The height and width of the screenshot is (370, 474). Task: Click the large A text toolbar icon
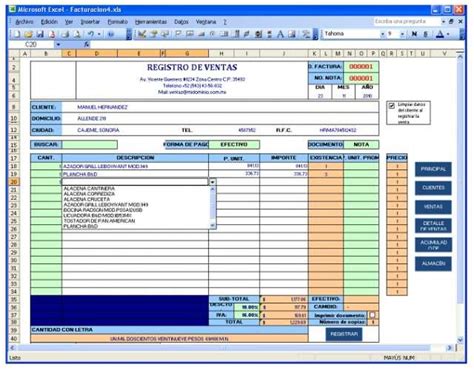coord(280,34)
